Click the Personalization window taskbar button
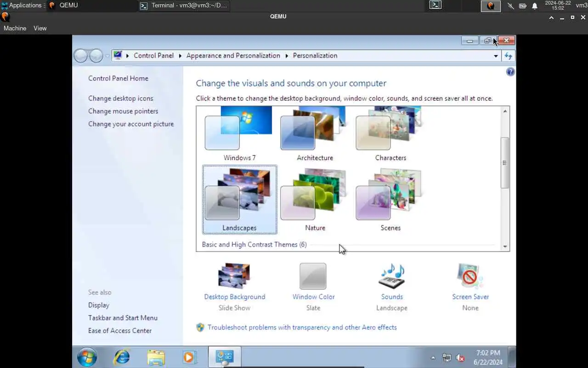Image resolution: width=588 pixels, height=368 pixels. (225, 357)
